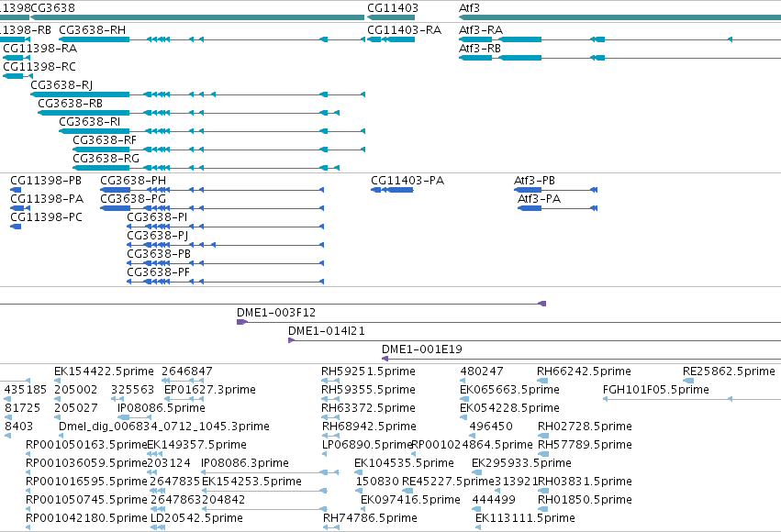Click EST RH66242.5prime
Viewport: 781px width, 532px height.
(x=584, y=371)
